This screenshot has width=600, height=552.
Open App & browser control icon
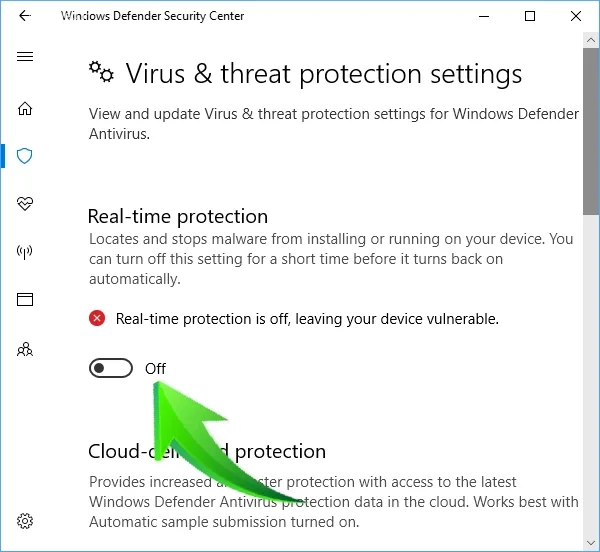(25, 299)
